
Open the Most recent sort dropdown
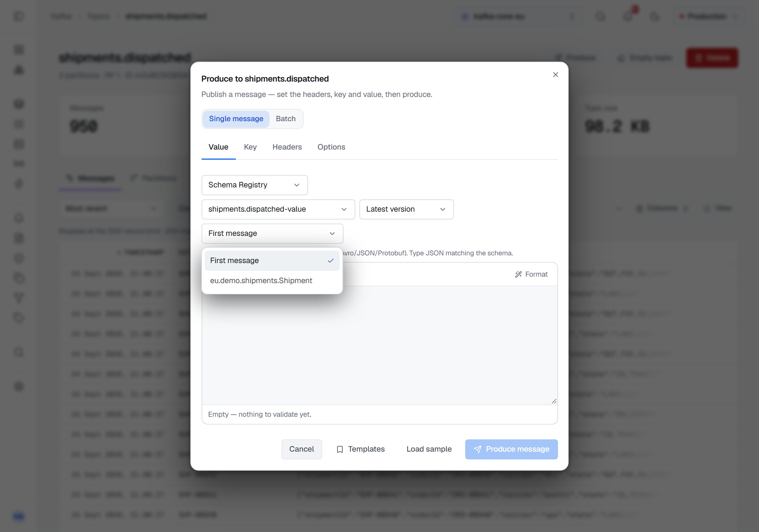click(111, 208)
